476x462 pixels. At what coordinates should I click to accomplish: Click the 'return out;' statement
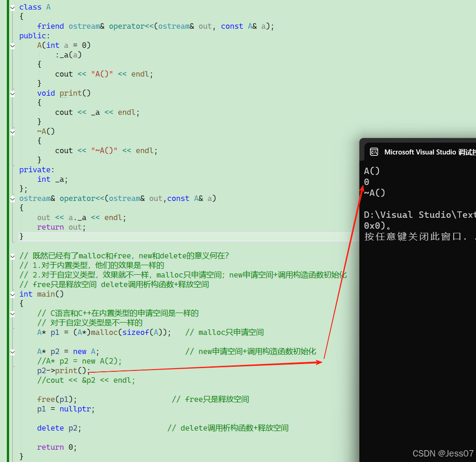click(x=61, y=227)
